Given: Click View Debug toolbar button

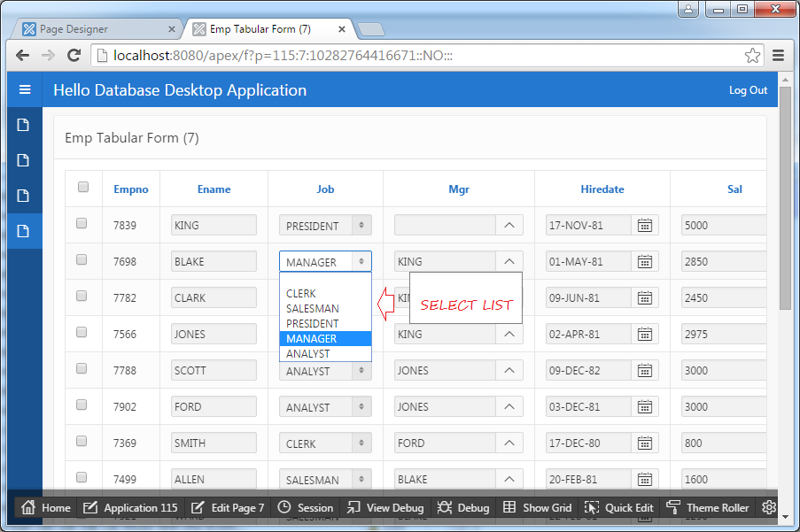Looking at the screenshot, I should pyautogui.click(x=385, y=507).
